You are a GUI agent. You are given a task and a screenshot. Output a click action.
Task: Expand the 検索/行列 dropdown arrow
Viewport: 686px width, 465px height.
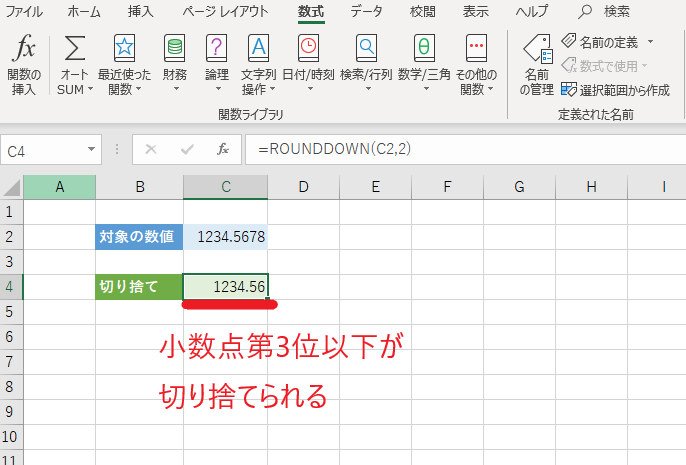point(368,89)
